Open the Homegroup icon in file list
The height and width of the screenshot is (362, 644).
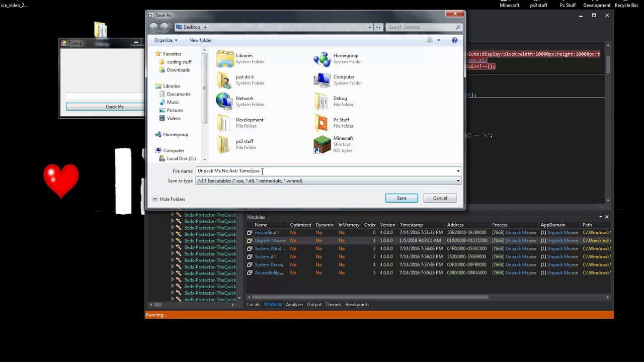pyautogui.click(x=322, y=58)
